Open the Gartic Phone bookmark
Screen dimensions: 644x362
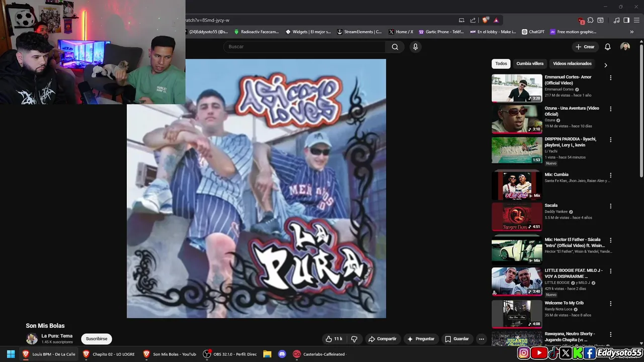(441, 32)
